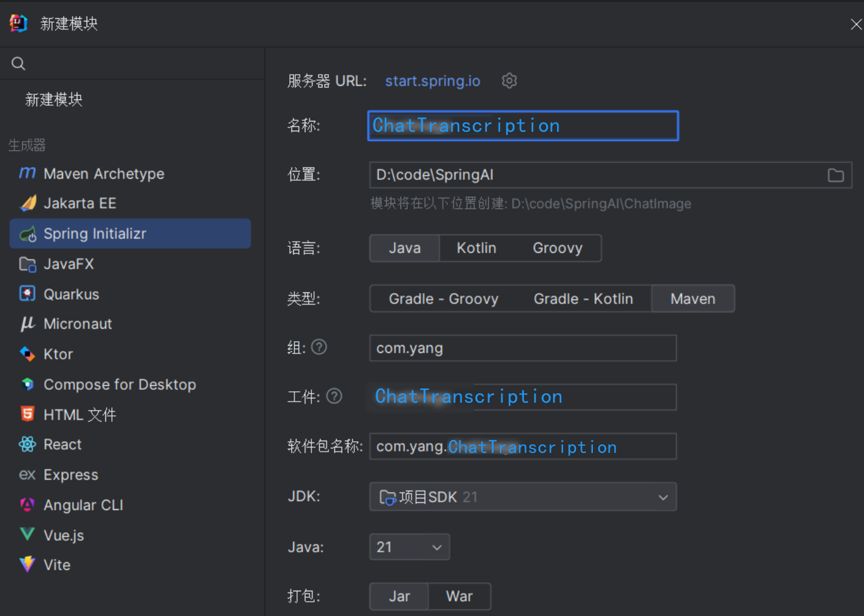Show help for the 组 field
The image size is (864, 616).
319,347
